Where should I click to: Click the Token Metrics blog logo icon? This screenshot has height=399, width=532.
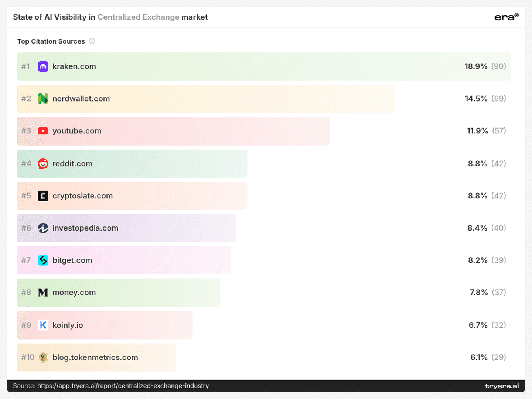tap(43, 357)
